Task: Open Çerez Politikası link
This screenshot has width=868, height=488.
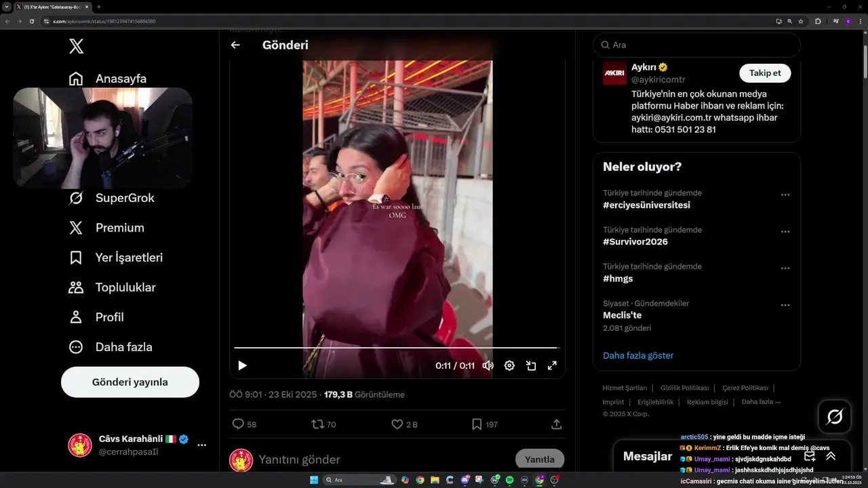Action: [745, 388]
